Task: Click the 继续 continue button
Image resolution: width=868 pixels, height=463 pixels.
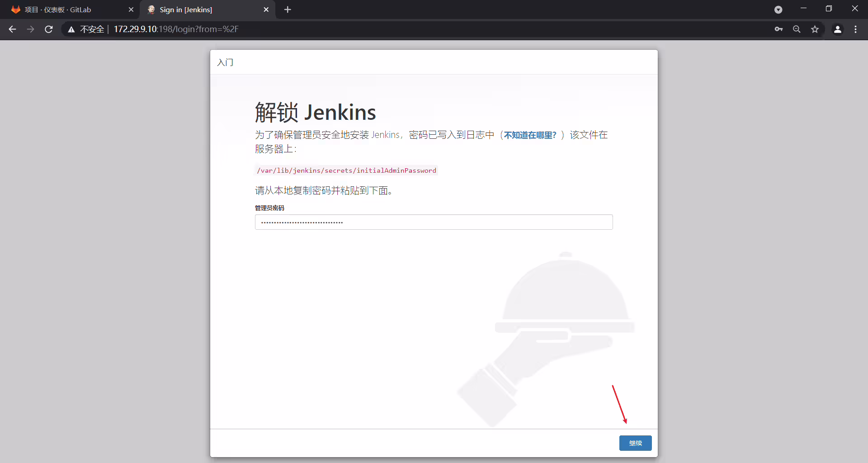Action: 635,443
